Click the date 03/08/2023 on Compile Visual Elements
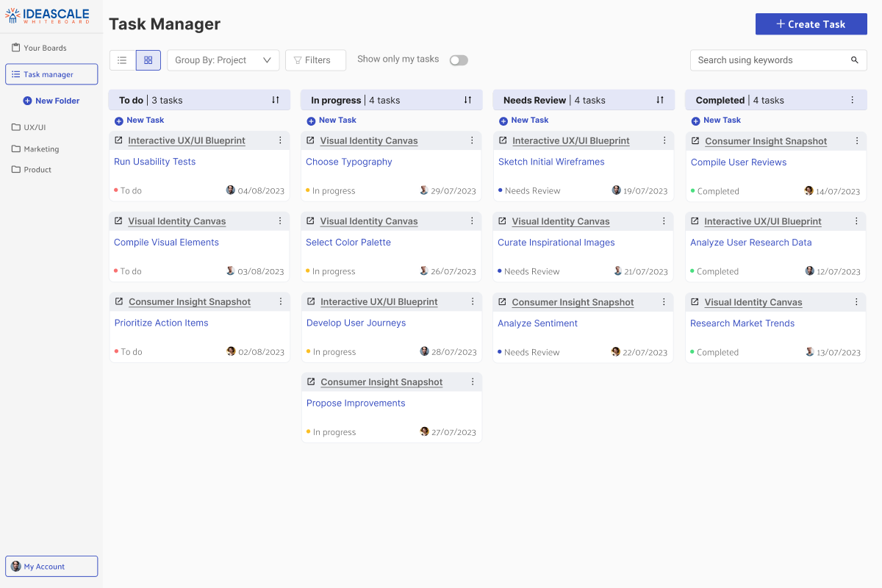Screen dimensions: 882x588 [261, 271]
